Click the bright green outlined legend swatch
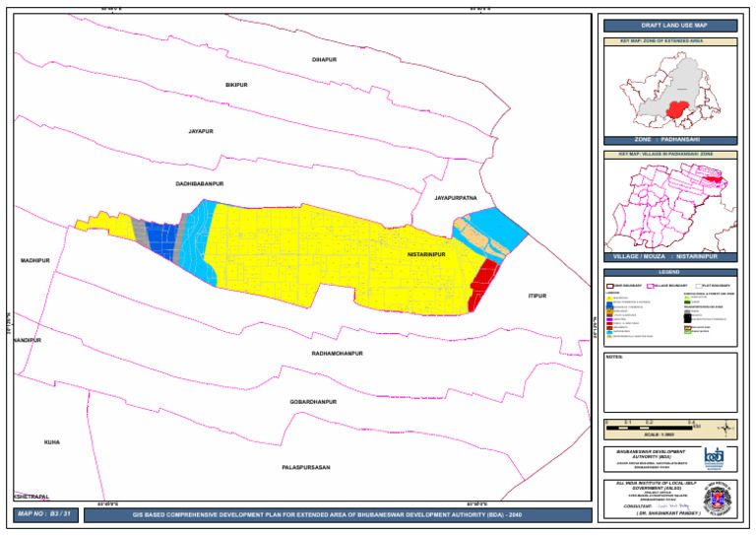This screenshot has height=535, width=756. point(687,332)
